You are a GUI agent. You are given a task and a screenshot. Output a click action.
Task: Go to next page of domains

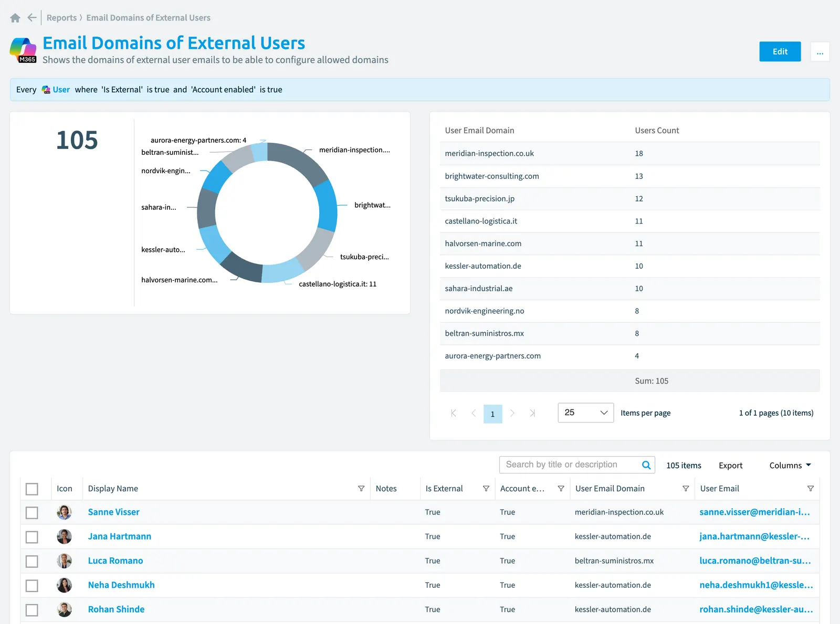[512, 413]
